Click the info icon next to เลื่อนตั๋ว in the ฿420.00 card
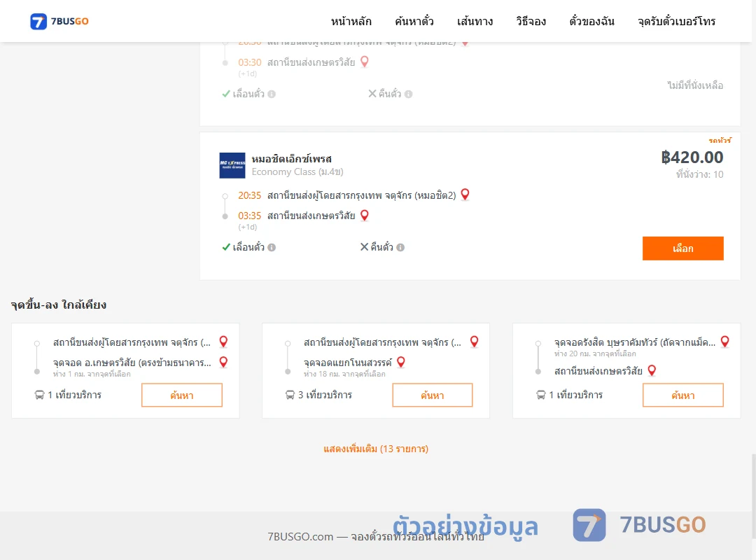Image resolution: width=756 pixels, height=560 pixels. pos(272,247)
